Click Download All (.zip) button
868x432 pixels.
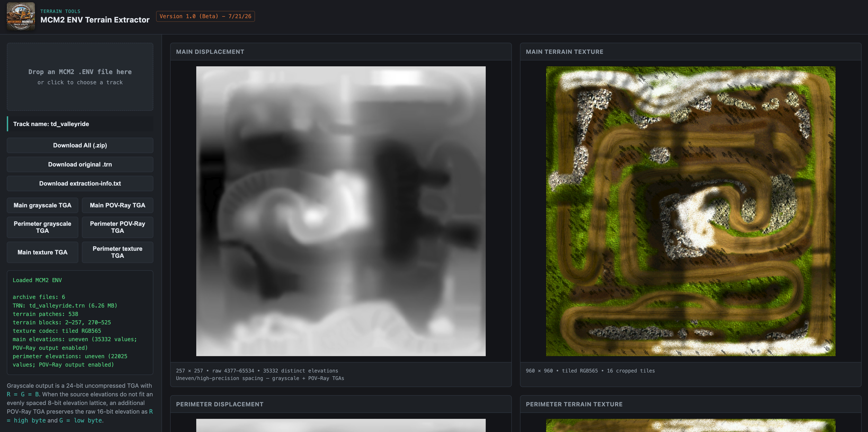click(80, 145)
